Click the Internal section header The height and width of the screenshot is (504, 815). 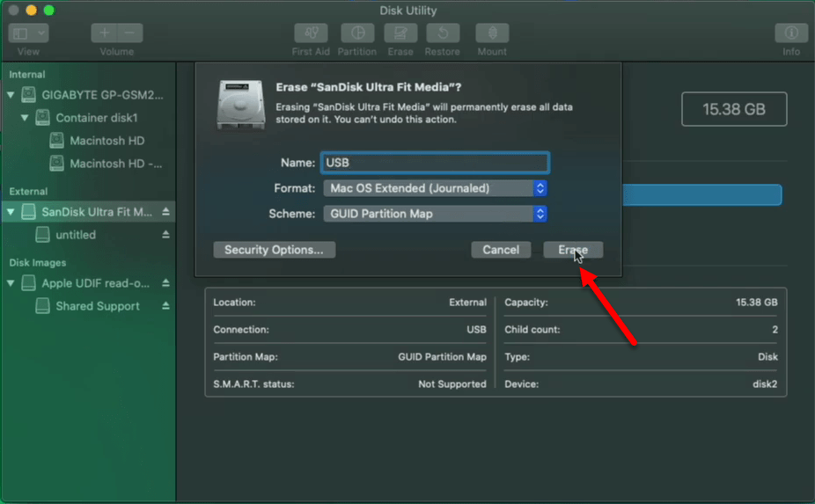coord(27,74)
